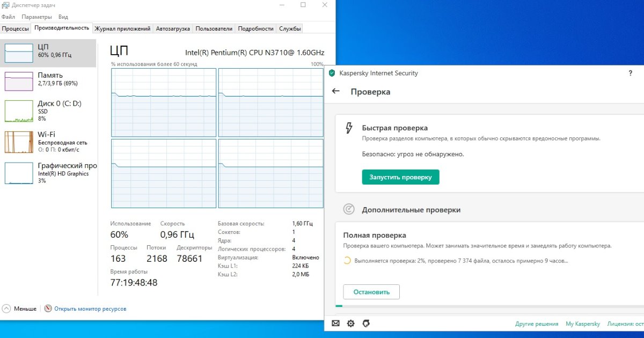Open the Лицензия link

tap(625, 324)
